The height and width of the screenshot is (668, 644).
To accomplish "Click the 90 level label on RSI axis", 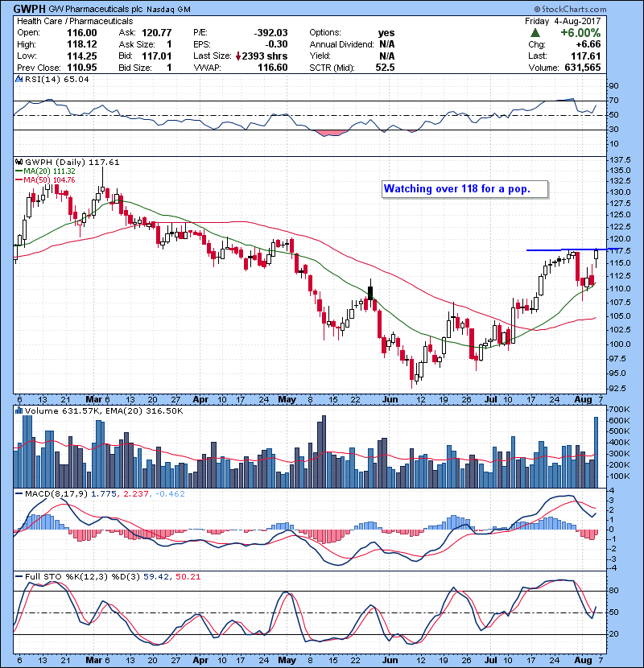I will [614, 86].
